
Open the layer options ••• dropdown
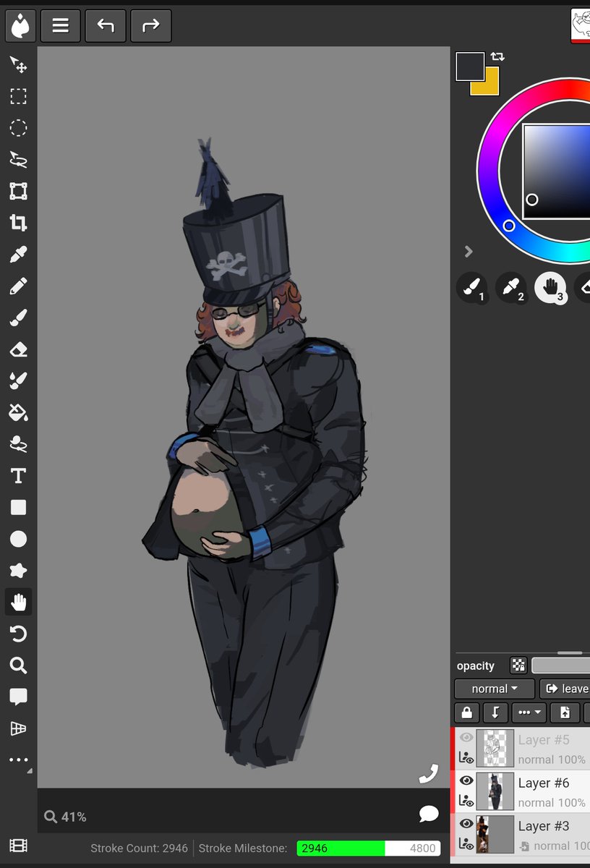coord(529,712)
